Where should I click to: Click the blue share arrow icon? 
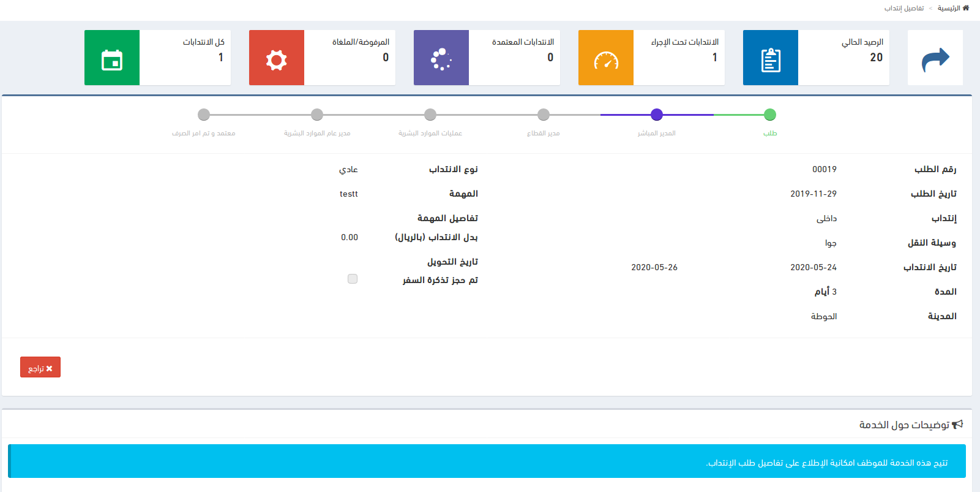click(x=935, y=59)
